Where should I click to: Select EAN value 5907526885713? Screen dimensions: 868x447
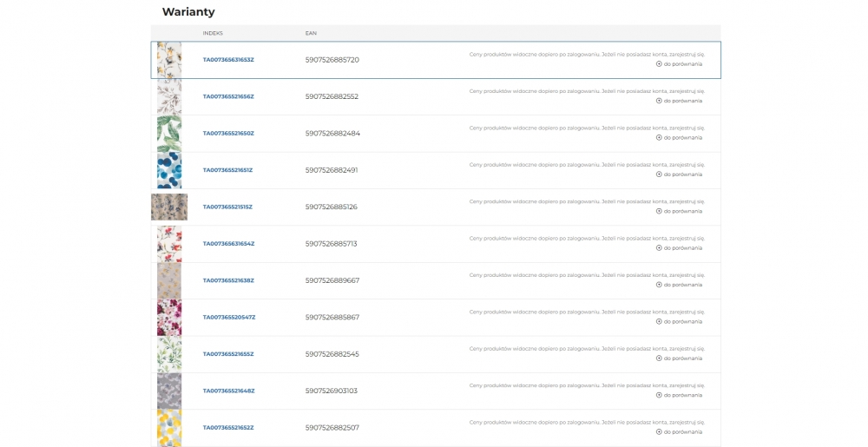(x=331, y=244)
